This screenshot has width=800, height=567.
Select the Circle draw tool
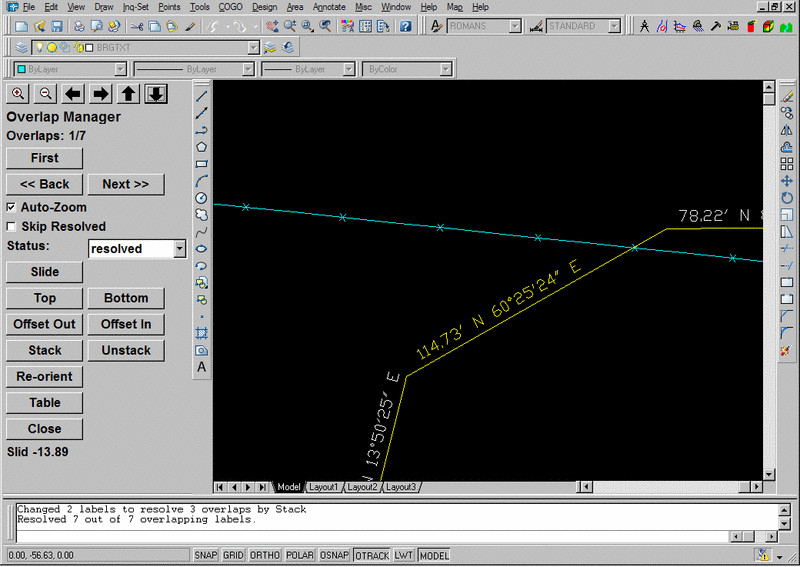pyautogui.click(x=202, y=198)
